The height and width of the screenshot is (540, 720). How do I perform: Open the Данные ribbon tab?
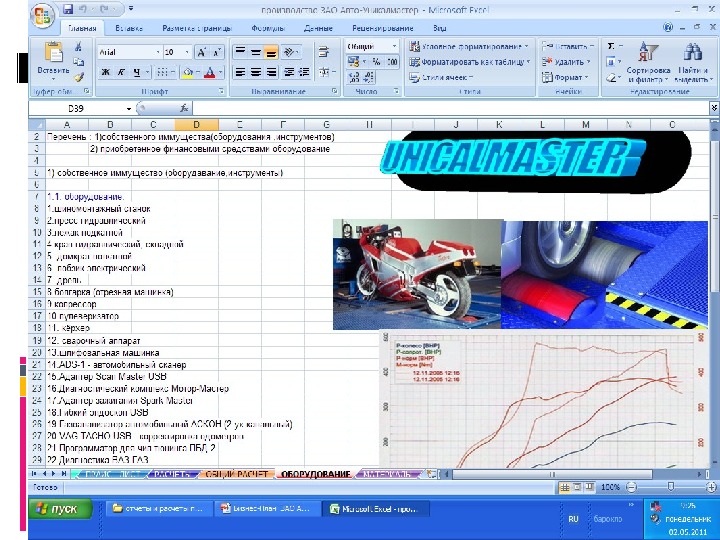tap(318, 28)
